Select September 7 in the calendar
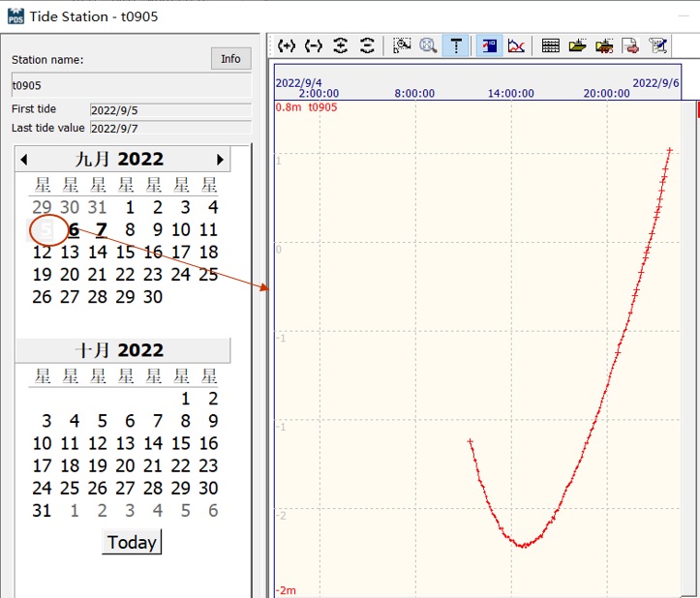Screen dimensions: 700x598 (102, 230)
